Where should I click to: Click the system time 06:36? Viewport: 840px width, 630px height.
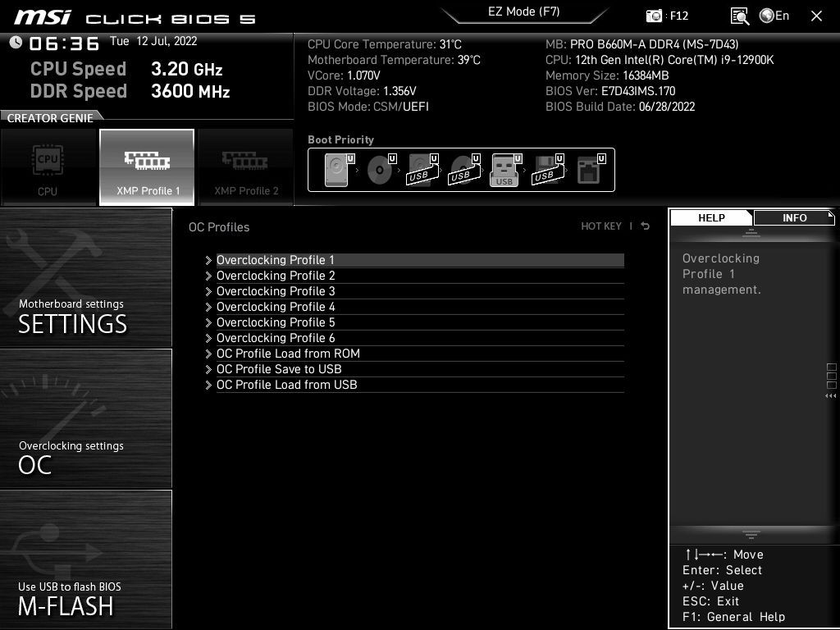(x=64, y=43)
